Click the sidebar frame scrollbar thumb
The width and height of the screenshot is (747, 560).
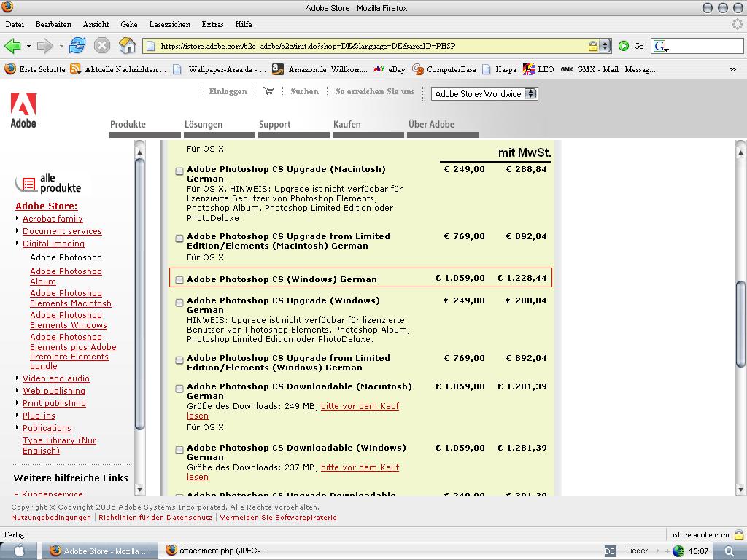tap(139, 295)
